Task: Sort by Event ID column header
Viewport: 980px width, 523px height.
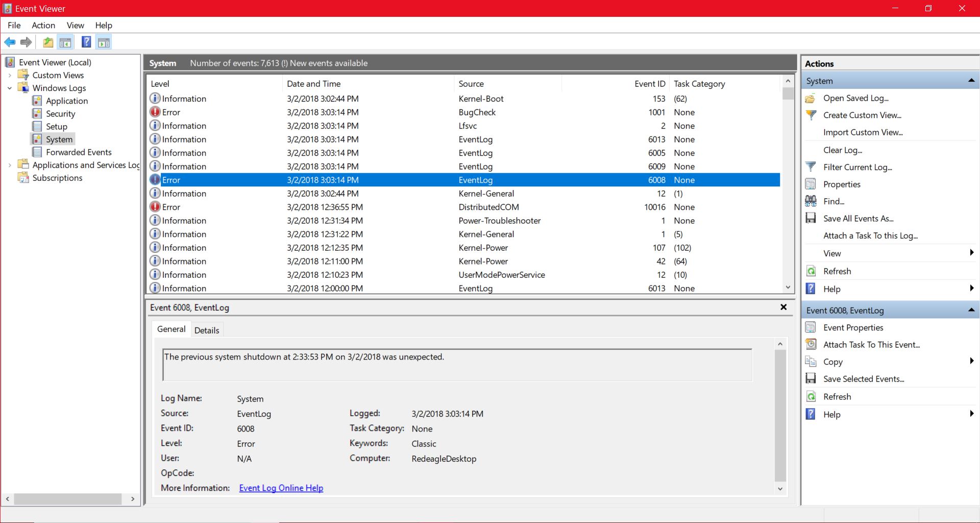Action: click(615, 84)
